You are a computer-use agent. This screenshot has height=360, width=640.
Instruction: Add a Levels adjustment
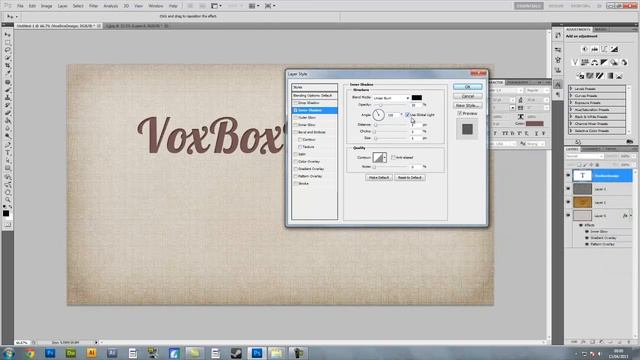pyautogui.click(x=595, y=49)
